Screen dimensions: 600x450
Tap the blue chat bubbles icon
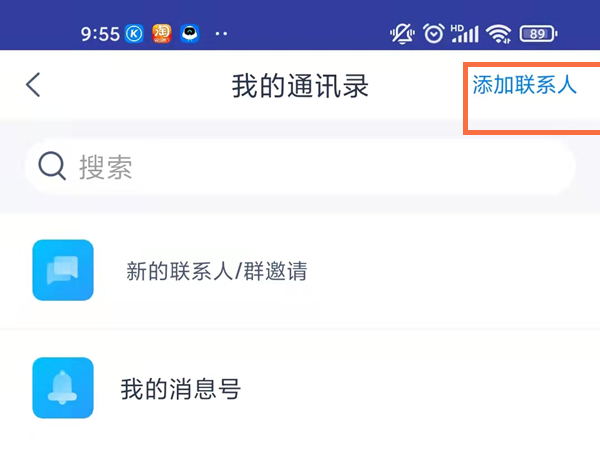click(x=63, y=270)
